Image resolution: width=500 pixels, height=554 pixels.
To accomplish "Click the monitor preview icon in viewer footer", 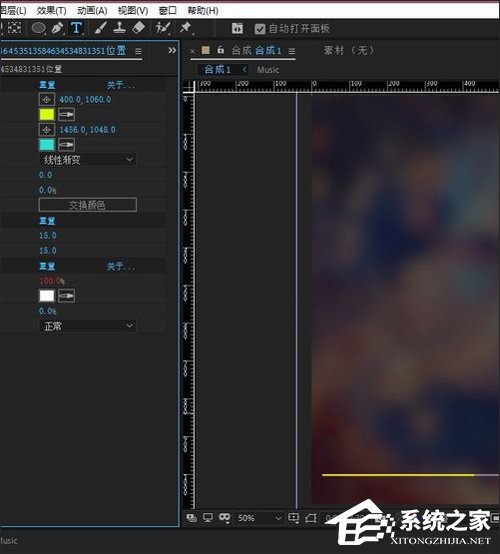I will (x=208, y=518).
